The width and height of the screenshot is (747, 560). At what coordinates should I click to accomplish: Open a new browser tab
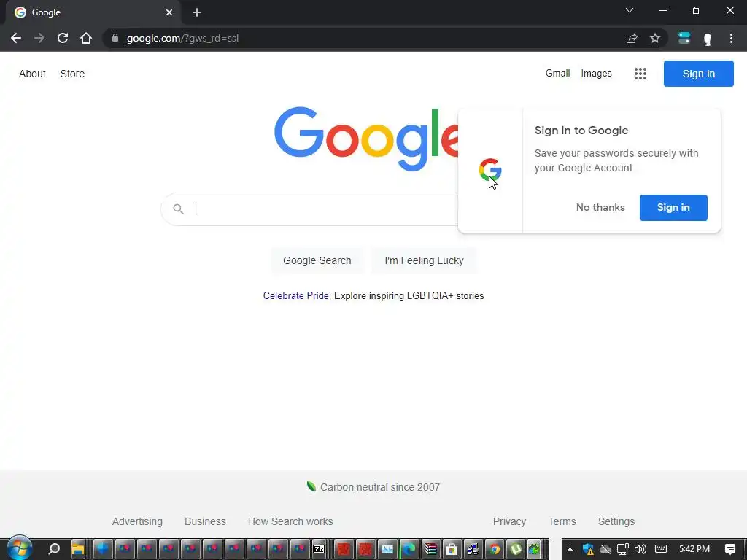tap(197, 12)
